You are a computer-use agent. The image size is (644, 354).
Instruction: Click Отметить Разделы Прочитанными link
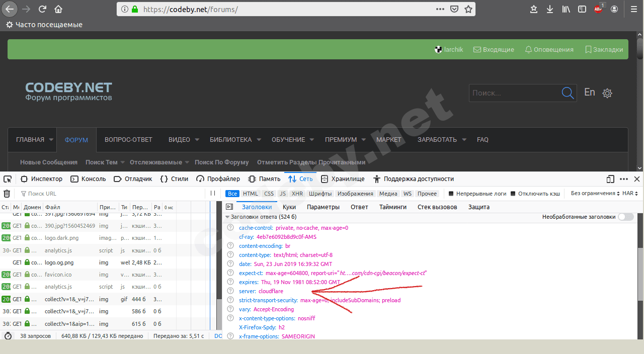[x=311, y=162]
